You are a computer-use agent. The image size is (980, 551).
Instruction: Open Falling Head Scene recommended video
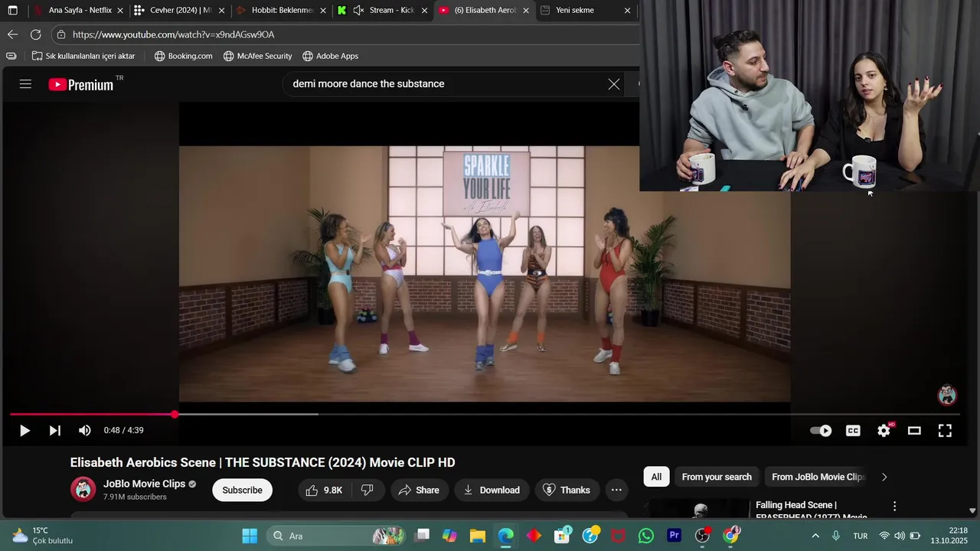click(812, 510)
